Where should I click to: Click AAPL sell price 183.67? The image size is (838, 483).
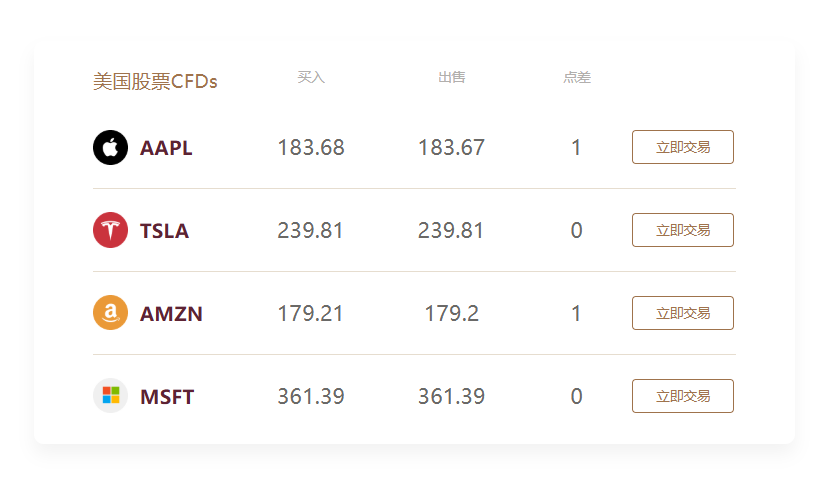[451, 148]
